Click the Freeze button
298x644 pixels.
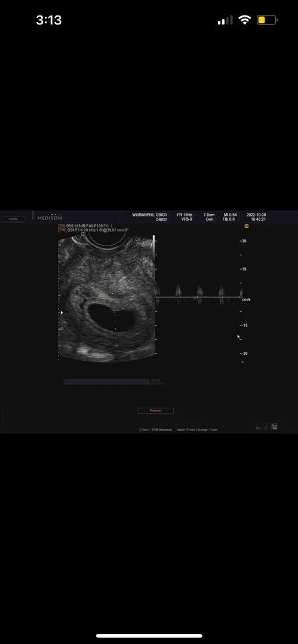(x=13, y=219)
